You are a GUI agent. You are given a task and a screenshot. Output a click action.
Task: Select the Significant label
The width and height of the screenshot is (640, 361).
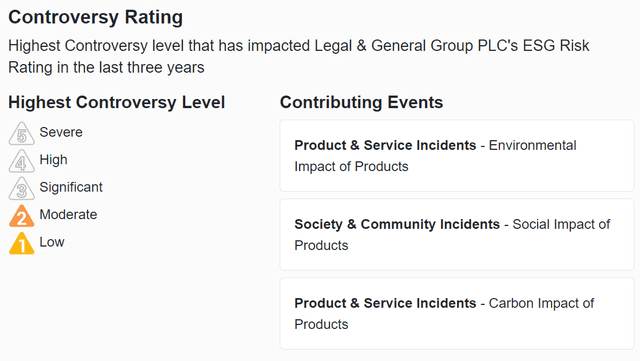71,187
